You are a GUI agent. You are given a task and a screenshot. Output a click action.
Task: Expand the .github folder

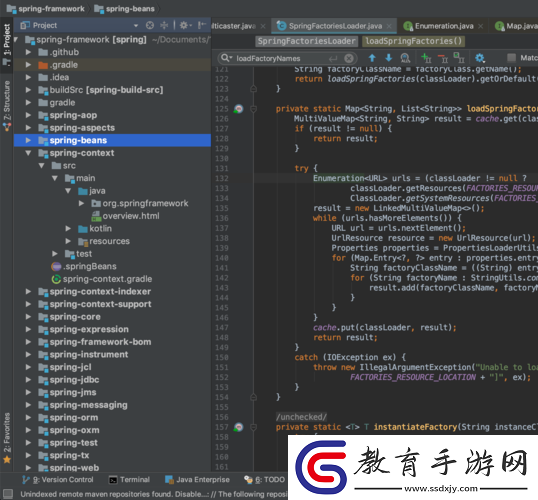tap(28, 52)
